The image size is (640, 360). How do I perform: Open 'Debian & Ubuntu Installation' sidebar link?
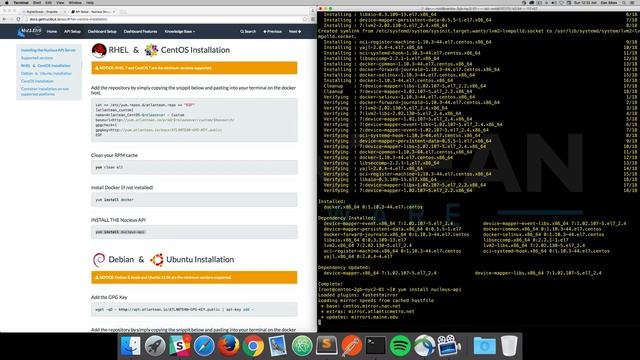[46, 73]
